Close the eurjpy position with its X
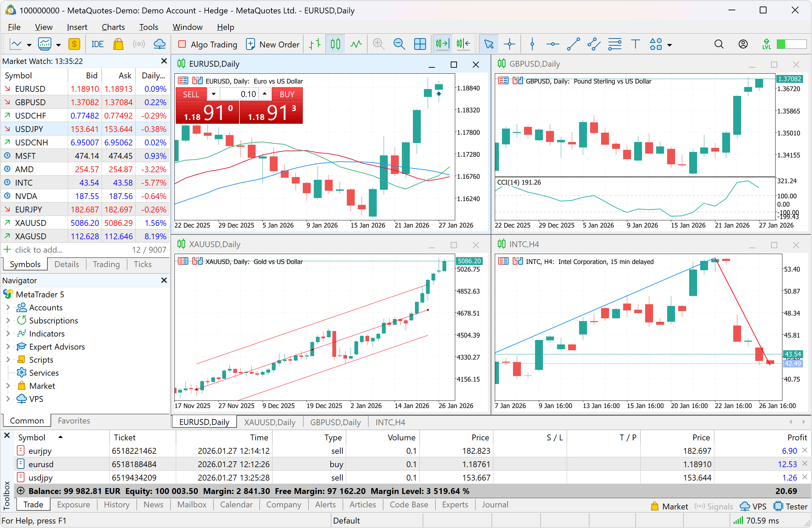The width and height of the screenshot is (812, 528). click(x=805, y=450)
